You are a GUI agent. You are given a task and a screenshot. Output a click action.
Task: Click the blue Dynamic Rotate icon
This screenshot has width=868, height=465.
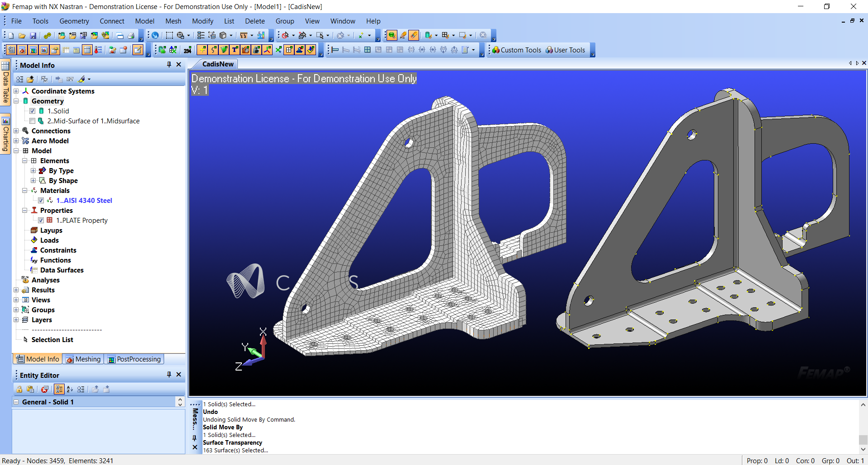point(155,35)
